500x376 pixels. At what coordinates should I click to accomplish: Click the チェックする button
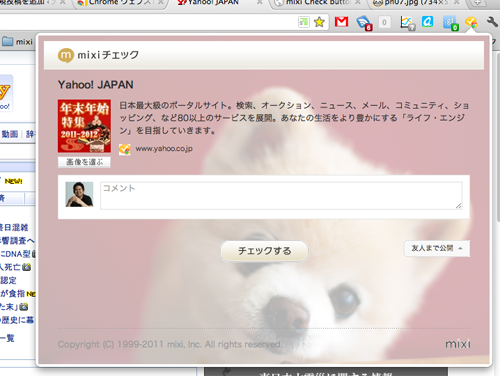(x=264, y=251)
